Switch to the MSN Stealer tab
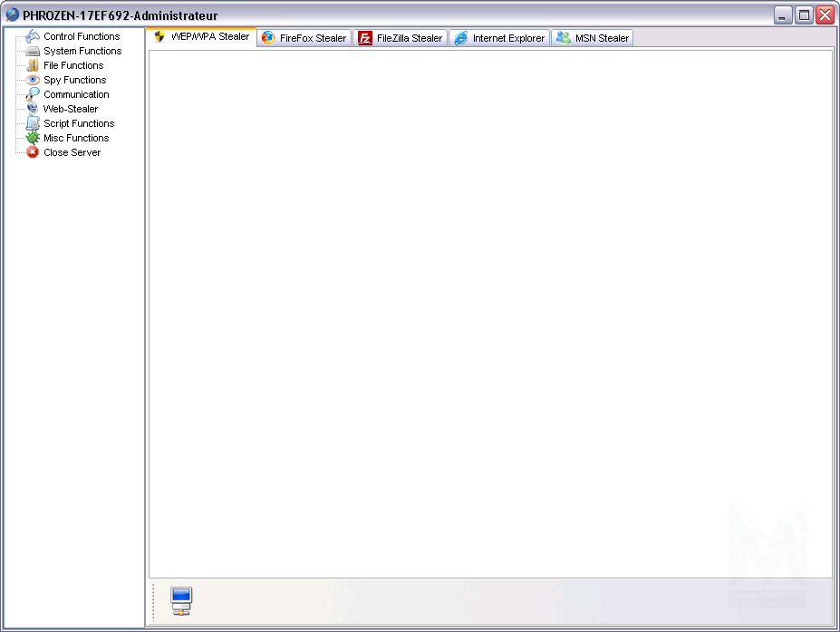 593,38
